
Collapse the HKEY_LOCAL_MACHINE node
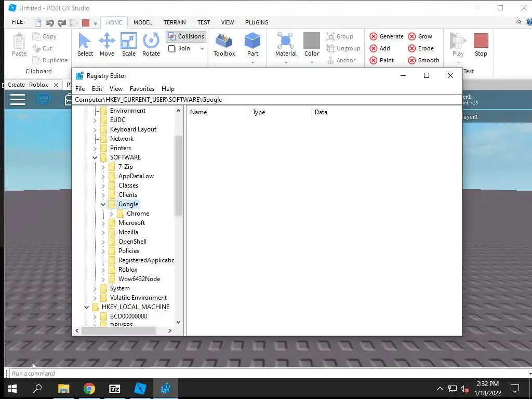[x=87, y=307]
